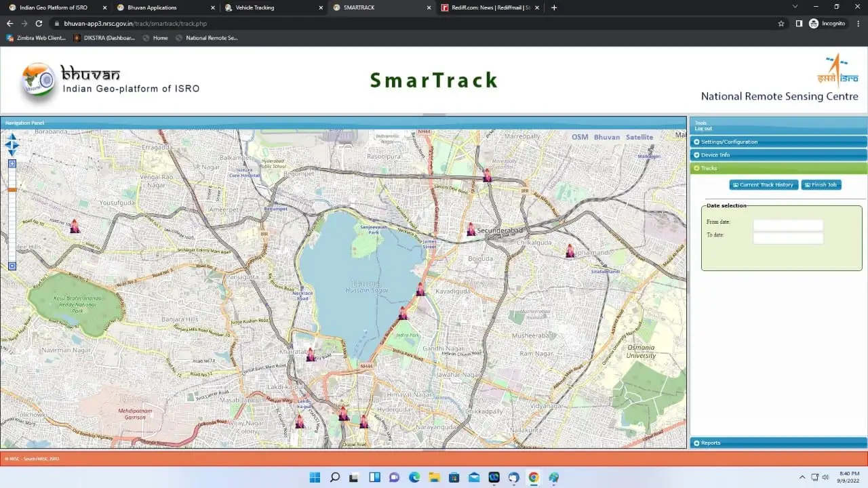This screenshot has height=488, width=868.
Task: Open Windows Start menu
Action: point(315,477)
